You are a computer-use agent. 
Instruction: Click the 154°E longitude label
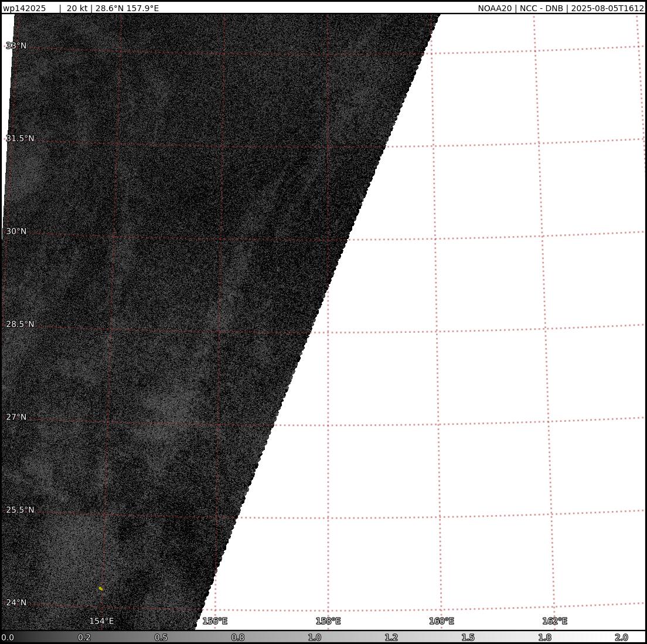pos(101,621)
